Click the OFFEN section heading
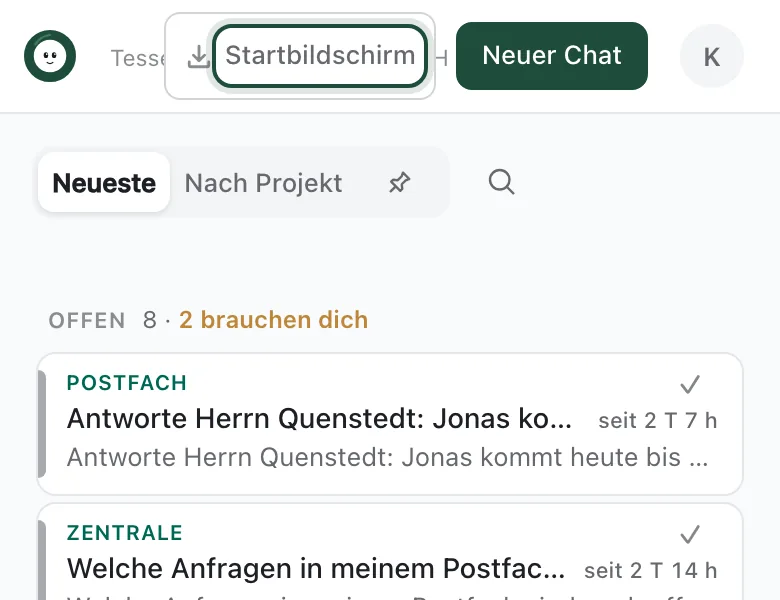This screenshot has height=600, width=780. [87, 320]
